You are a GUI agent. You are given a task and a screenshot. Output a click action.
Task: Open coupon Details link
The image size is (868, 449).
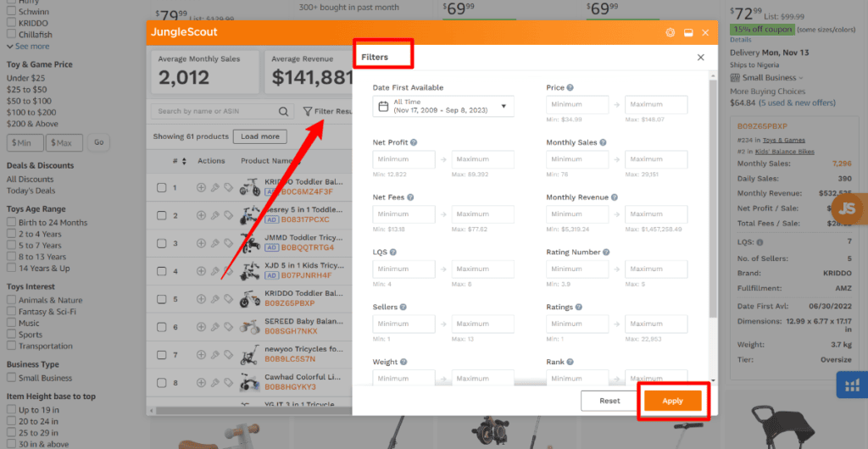tap(741, 40)
